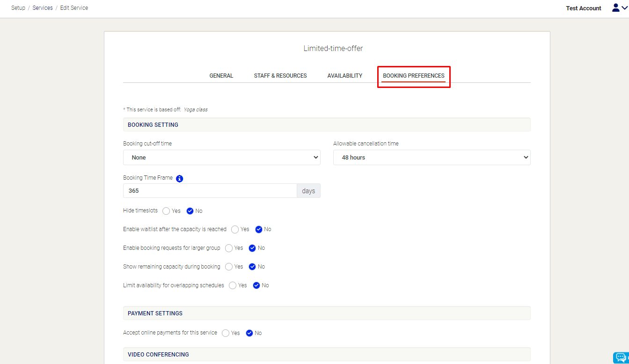
Task: Switch to the GENERAL tab
Action: pyautogui.click(x=221, y=75)
